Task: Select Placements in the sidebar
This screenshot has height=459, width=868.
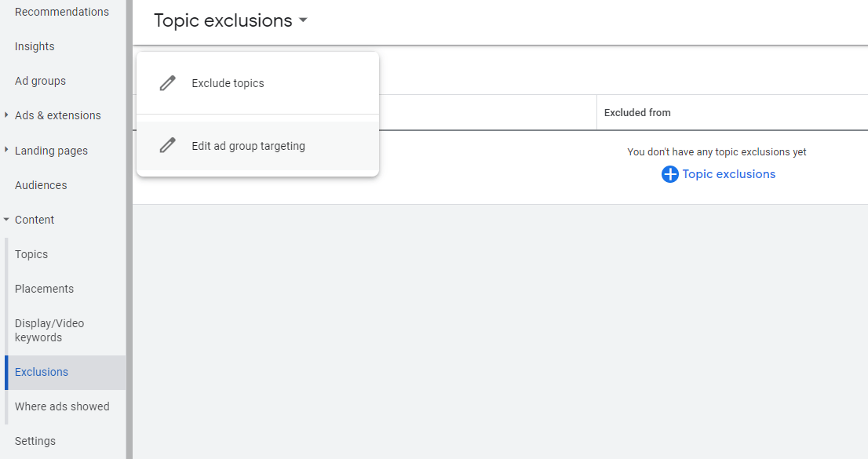Action: click(x=44, y=288)
